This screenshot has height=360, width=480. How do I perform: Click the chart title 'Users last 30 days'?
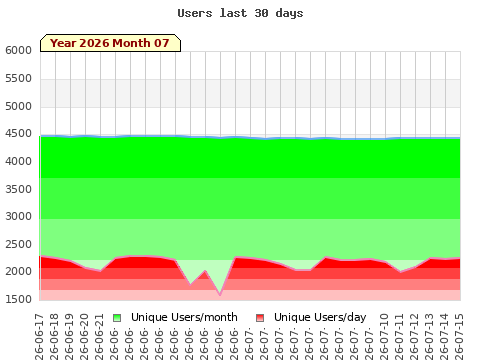[240, 13]
